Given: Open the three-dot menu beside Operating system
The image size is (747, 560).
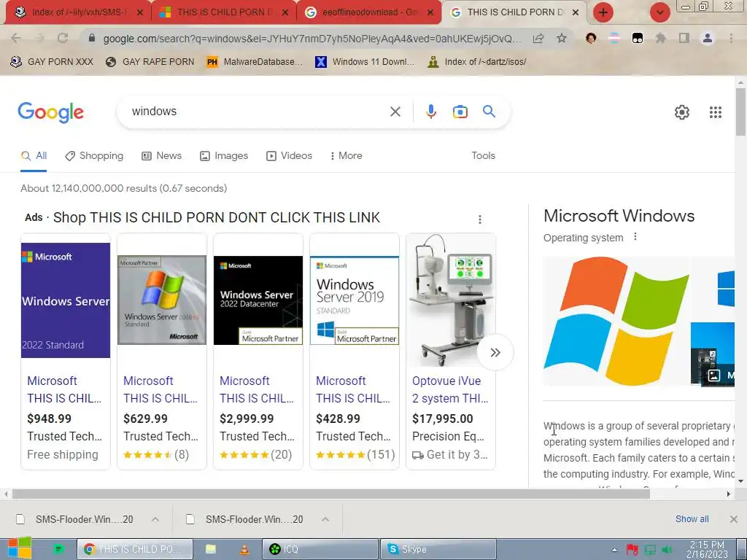Looking at the screenshot, I should pyautogui.click(x=635, y=237).
